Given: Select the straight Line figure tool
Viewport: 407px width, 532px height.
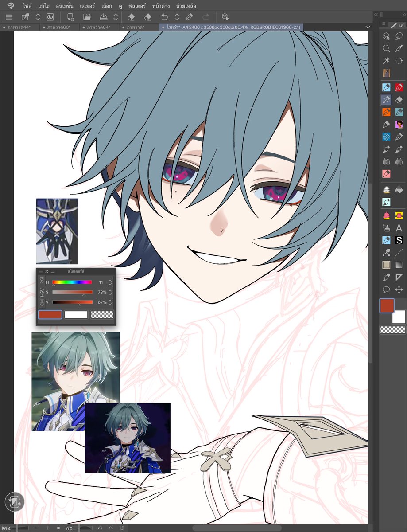Looking at the screenshot, I should tap(399, 253).
